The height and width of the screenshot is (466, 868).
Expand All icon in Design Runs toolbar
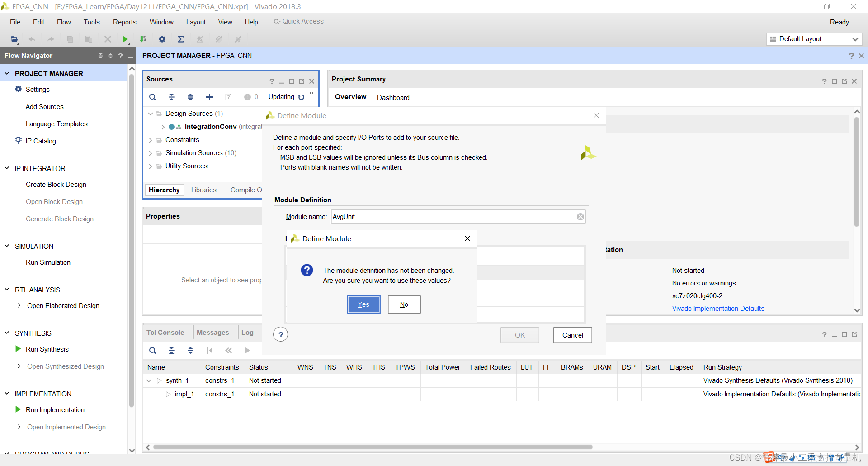(x=190, y=350)
